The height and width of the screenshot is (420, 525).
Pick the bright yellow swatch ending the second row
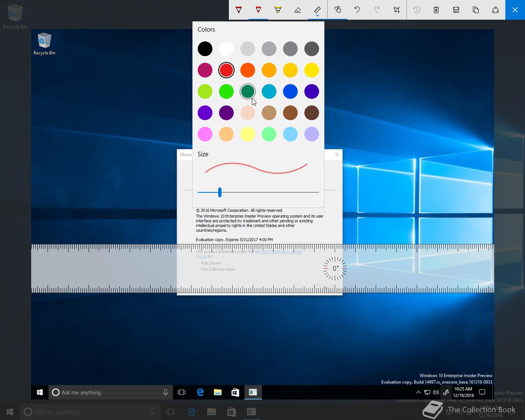pyautogui.click(x=312, y=70)
